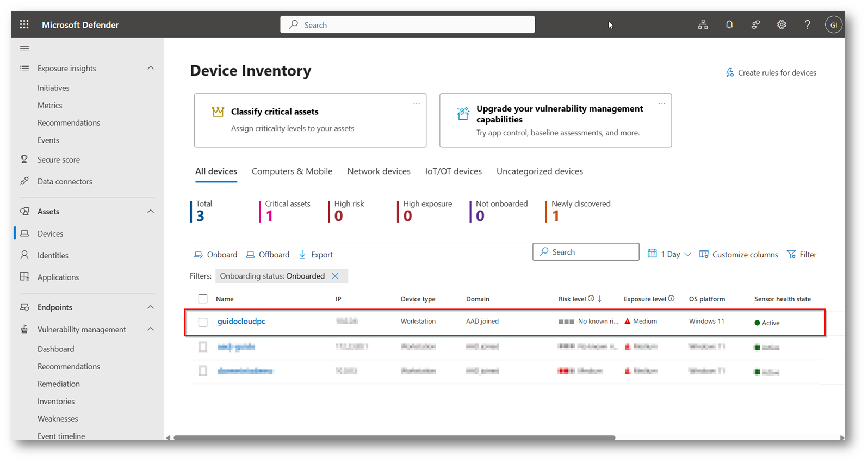Click the crown icon on Classify critical assets
Image resolution: width=868 pixels, height=463 pixels.
point(218,112)
